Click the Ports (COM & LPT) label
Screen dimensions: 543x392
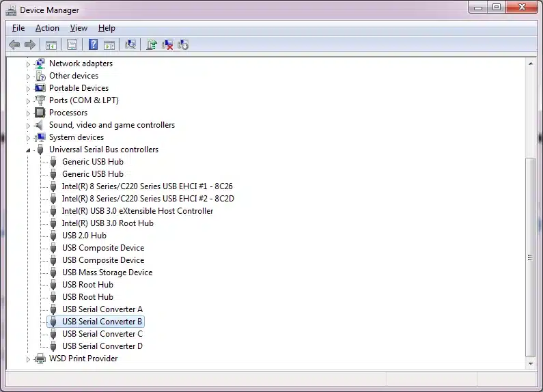[x=84, y=100]
